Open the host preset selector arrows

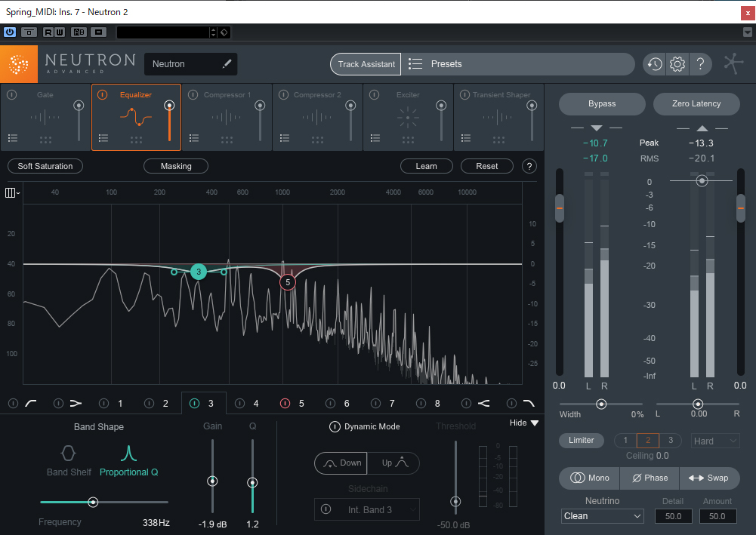(213, 32)
